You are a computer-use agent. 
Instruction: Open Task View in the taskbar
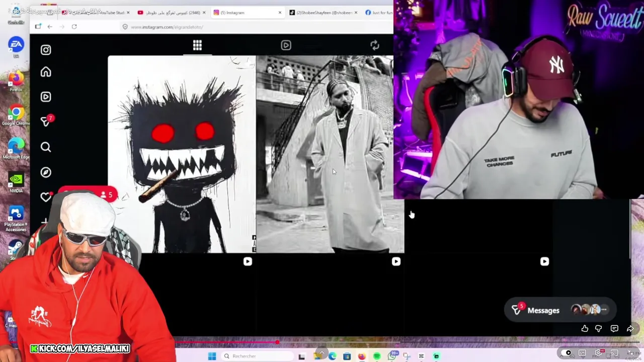click(301, 356)
